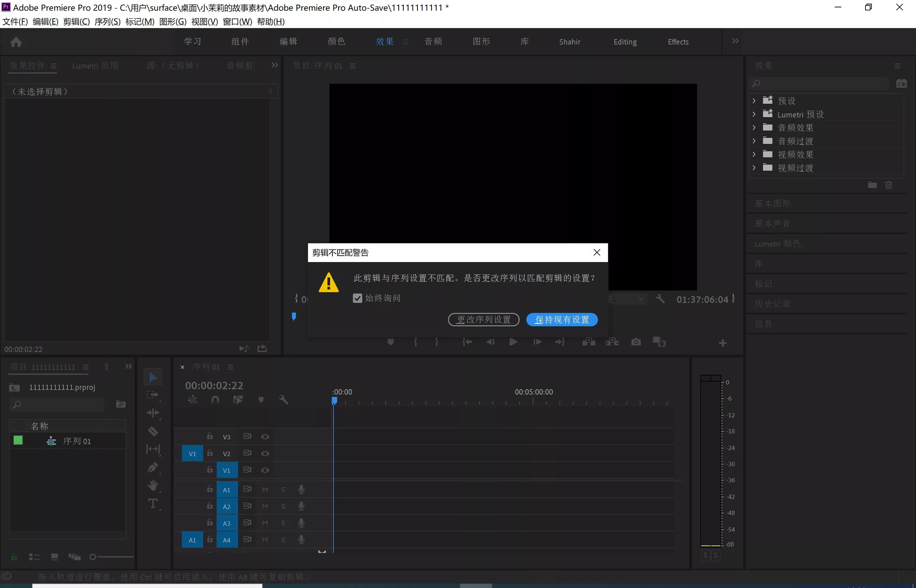The height and width of the screenshot is (588, 916).
Task: Switch to the 音频 workspace tab
Action: (433, 41)
